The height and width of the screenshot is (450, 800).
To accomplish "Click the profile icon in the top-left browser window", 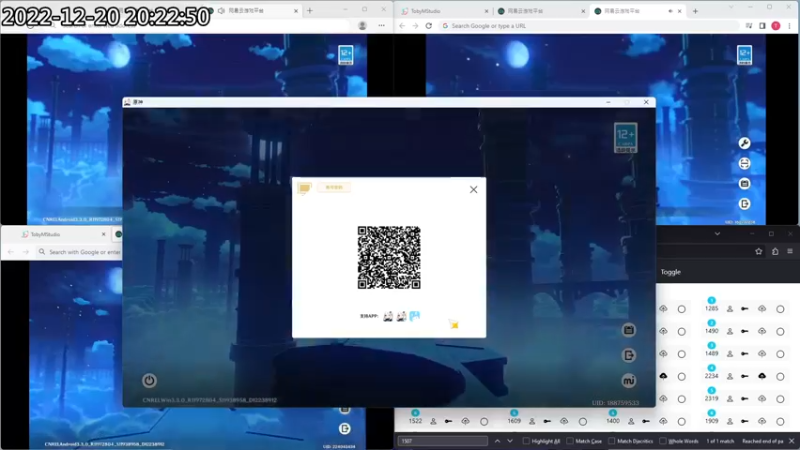I will pyautogui.click(x=362, y=26).
